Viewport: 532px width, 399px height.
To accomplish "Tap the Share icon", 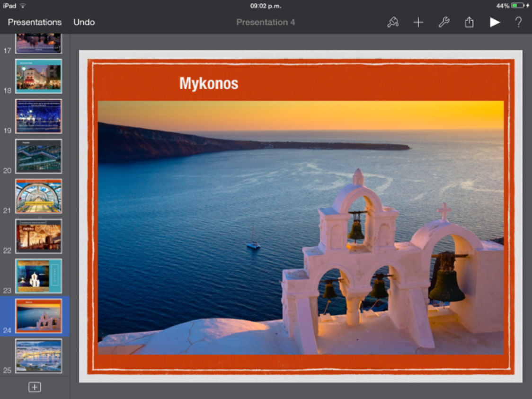I will click(x=469, y=22).
